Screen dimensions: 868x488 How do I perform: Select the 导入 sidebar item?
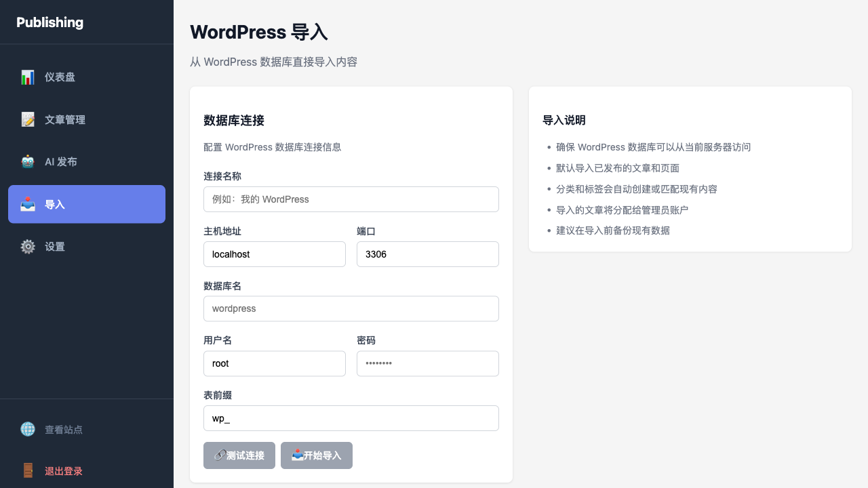tap(87, 204)
